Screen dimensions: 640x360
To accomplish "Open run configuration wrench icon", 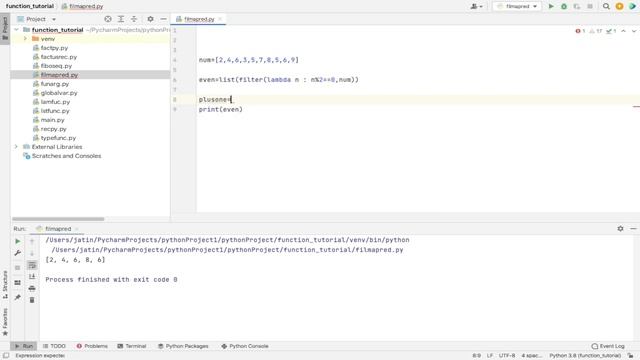I will pyautogui.click(x=18, y=253).
